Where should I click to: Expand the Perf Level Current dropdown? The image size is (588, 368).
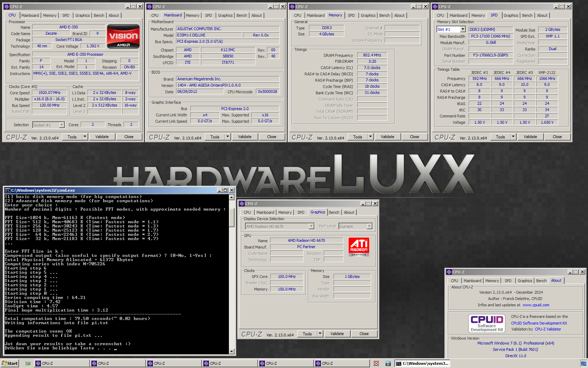pos(369,226)
